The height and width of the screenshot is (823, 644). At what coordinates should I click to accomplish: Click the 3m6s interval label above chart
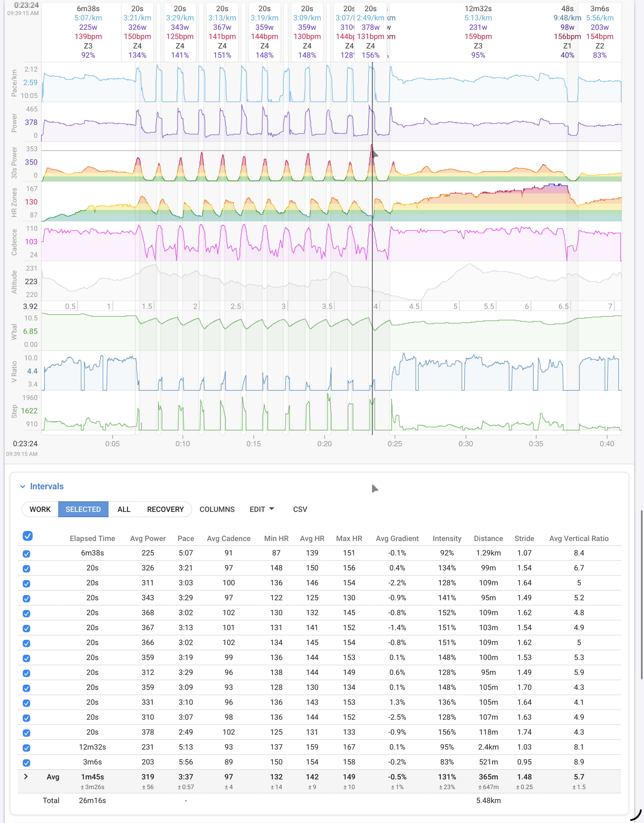tap(599, 8)
